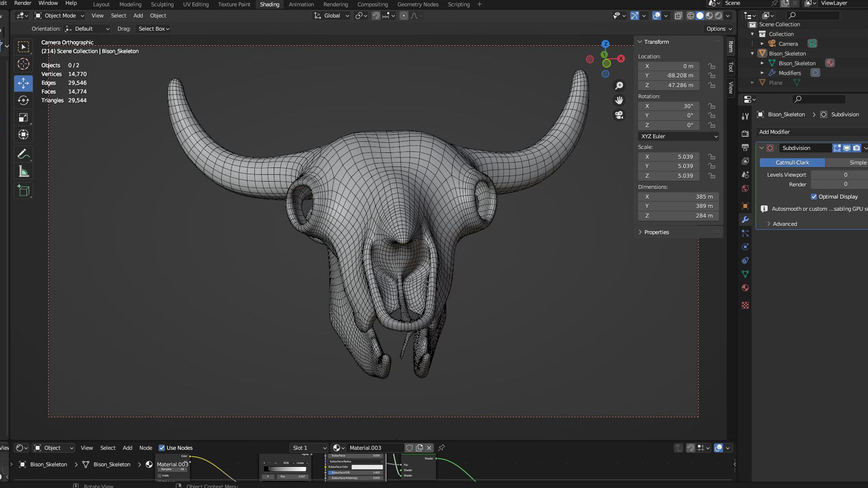This screenshot has width=868, height=488.
Task: Click the pan hand viewport icon
Action: pyautogui.click(x=619, y=100)
